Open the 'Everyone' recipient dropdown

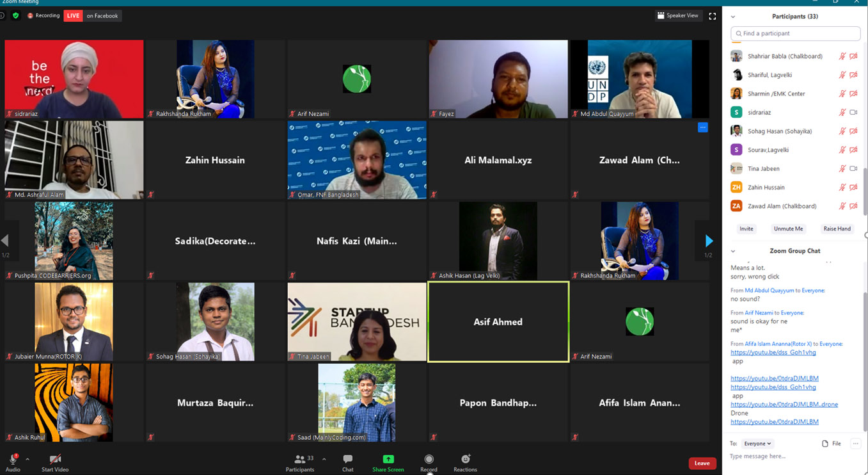[758, 444]
